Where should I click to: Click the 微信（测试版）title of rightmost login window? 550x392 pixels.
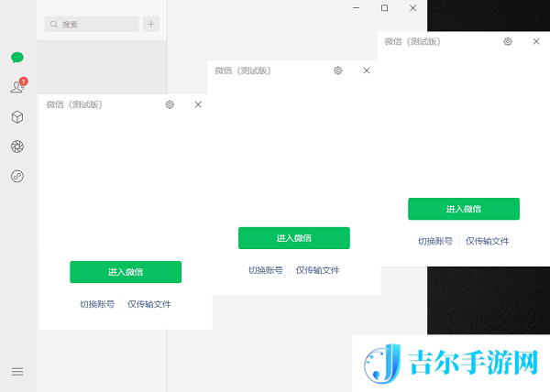pos(412,41)
